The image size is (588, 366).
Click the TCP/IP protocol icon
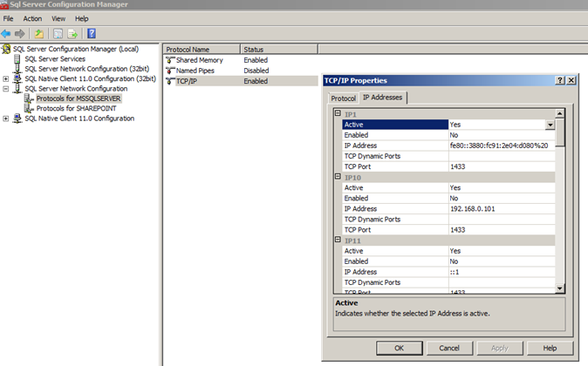click(x=171, y=81)
